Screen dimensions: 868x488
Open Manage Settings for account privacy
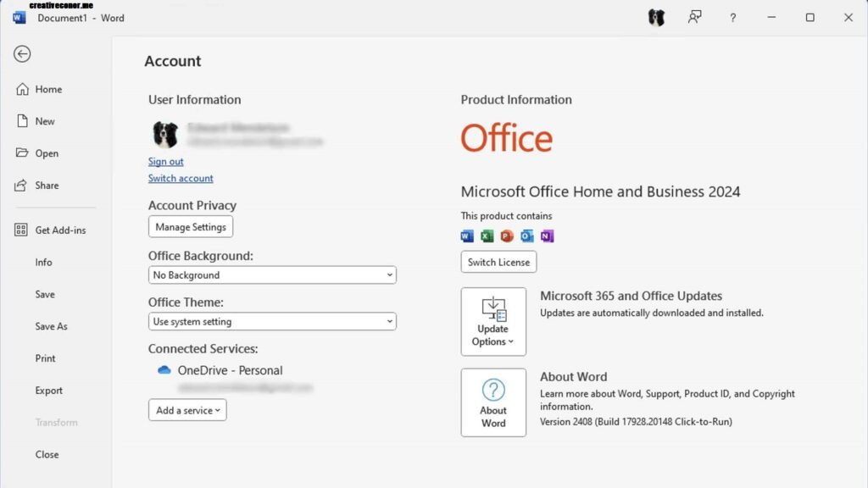(x=191, y=227)
